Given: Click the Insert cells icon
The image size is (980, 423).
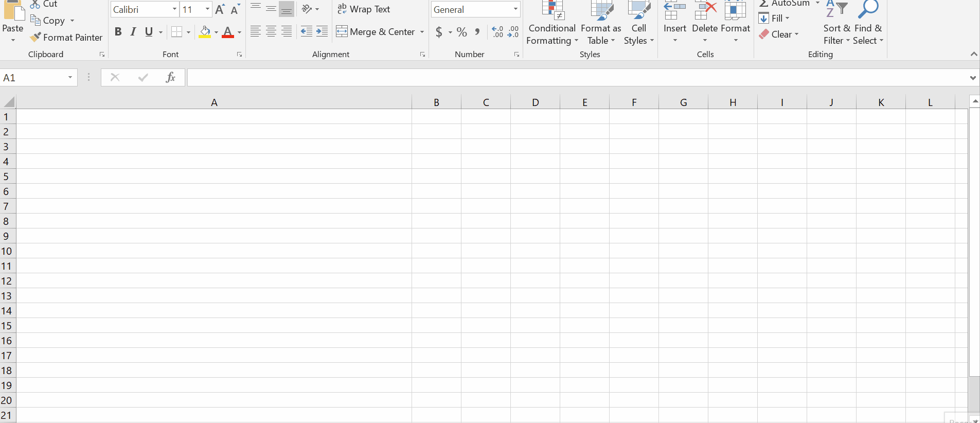Looking at the screenshot, I should [x=674, y=10].
